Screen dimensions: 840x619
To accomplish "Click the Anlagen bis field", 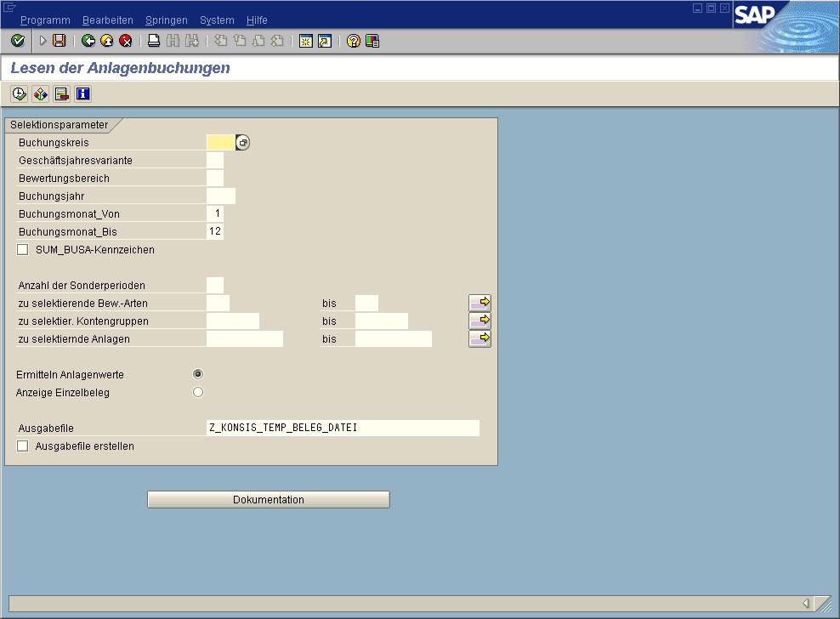I will [x=394, y=338].
